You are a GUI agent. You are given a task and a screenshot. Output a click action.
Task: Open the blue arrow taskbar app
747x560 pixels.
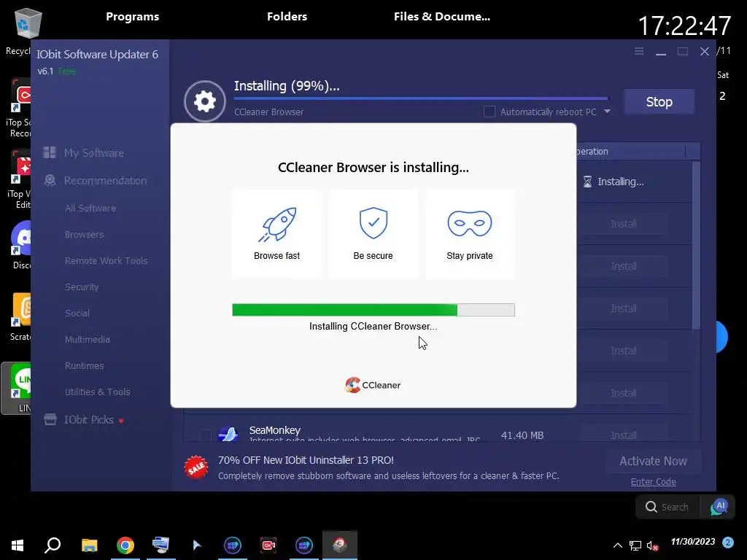197,545
